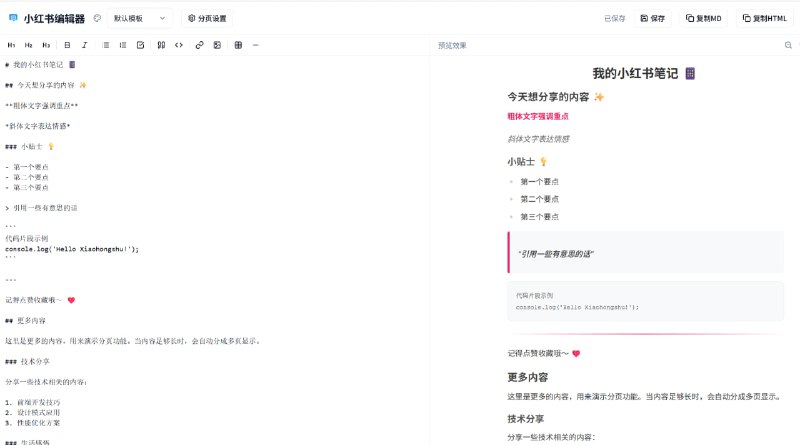This screenshot has height=445, width=800.
Task: Toggle bold formatting in the editor toolbar
Action: point(67,45)
